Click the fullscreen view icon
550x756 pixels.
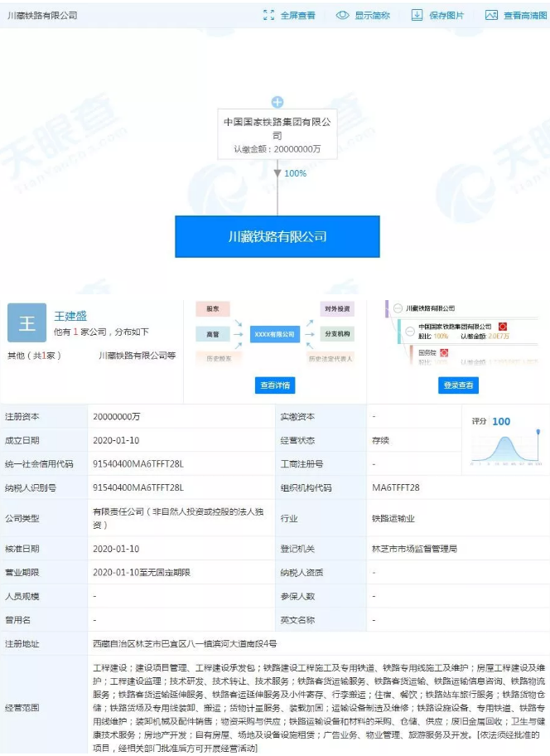click(268, 15)
